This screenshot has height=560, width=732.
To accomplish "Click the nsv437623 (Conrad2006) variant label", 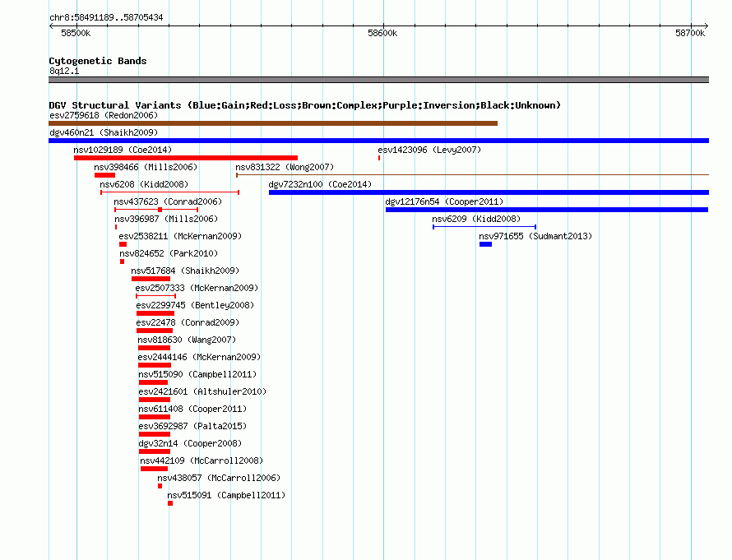I will (x=168, y=201).
